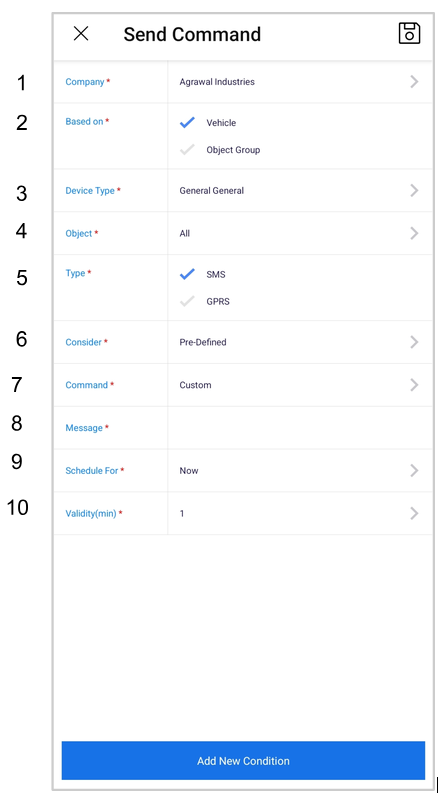Open the Company chevron for Agrawal Industries

pyautogui.click(x=414, y=82)
